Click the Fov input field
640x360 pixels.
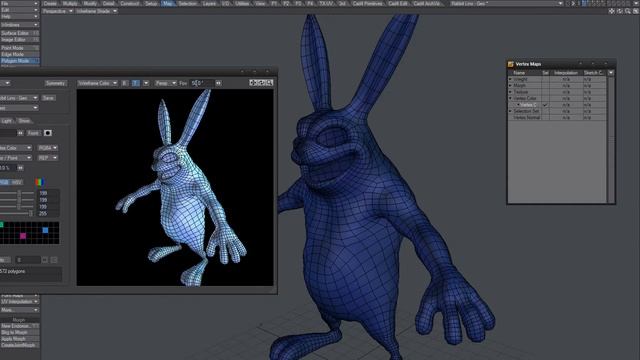(x=202, y=83)
